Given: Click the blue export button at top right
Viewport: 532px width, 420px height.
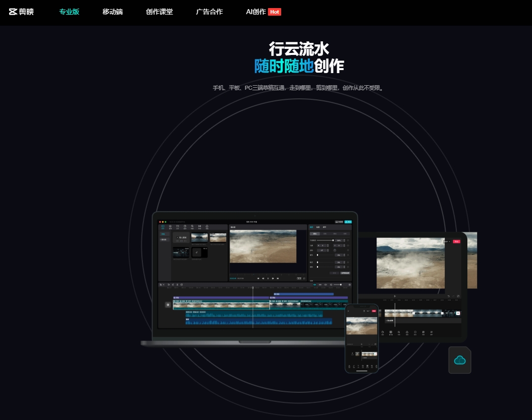Looking at the screenshot, I should click(x=347, y=221).
